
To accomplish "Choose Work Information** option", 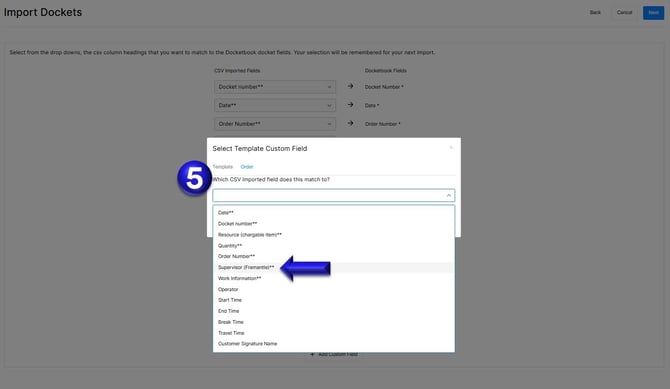I will (x=334, y=278).
